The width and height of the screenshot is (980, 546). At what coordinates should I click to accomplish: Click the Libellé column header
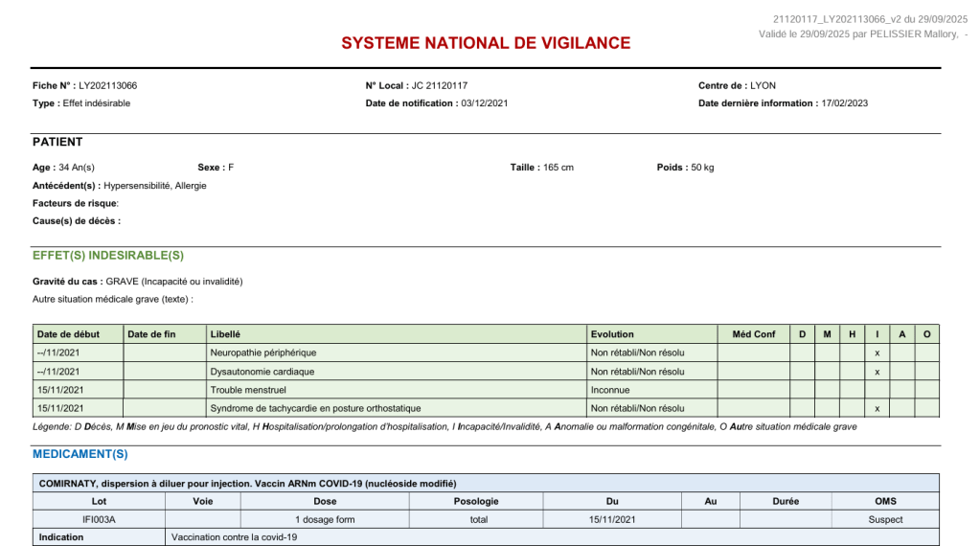pyautogui.click(x=225, y=334)
